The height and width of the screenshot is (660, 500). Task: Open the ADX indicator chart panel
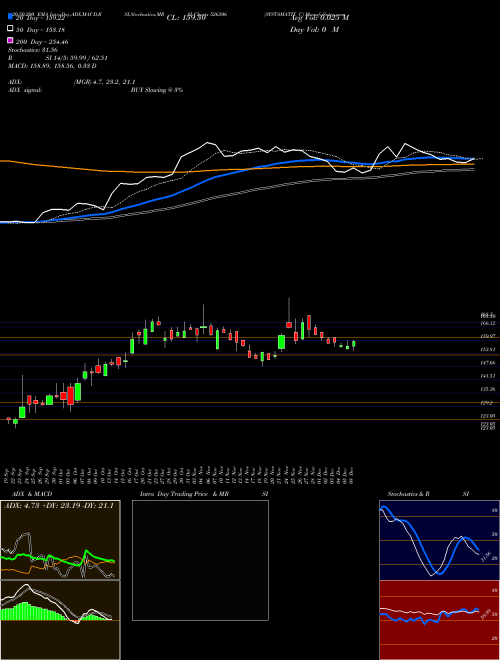coord(60,540)
